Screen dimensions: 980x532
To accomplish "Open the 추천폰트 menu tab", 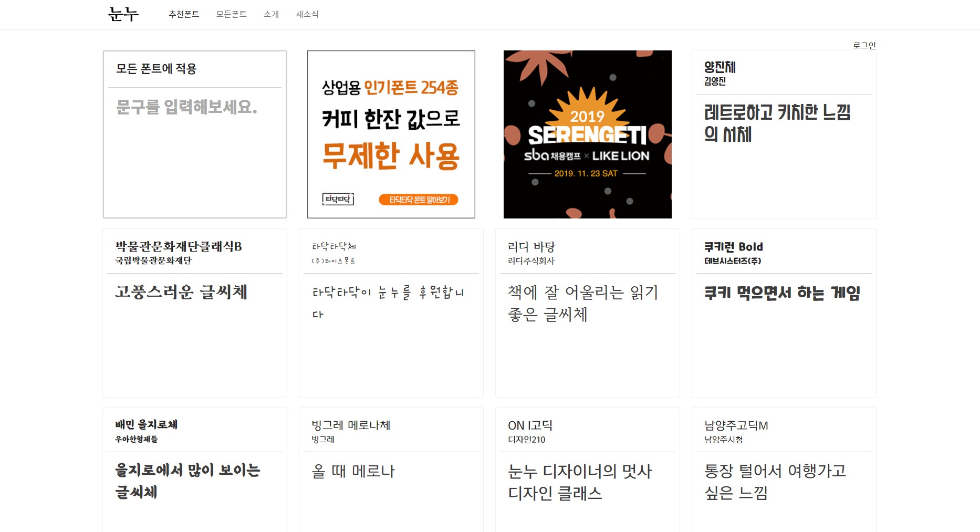I will pos(184,14).
